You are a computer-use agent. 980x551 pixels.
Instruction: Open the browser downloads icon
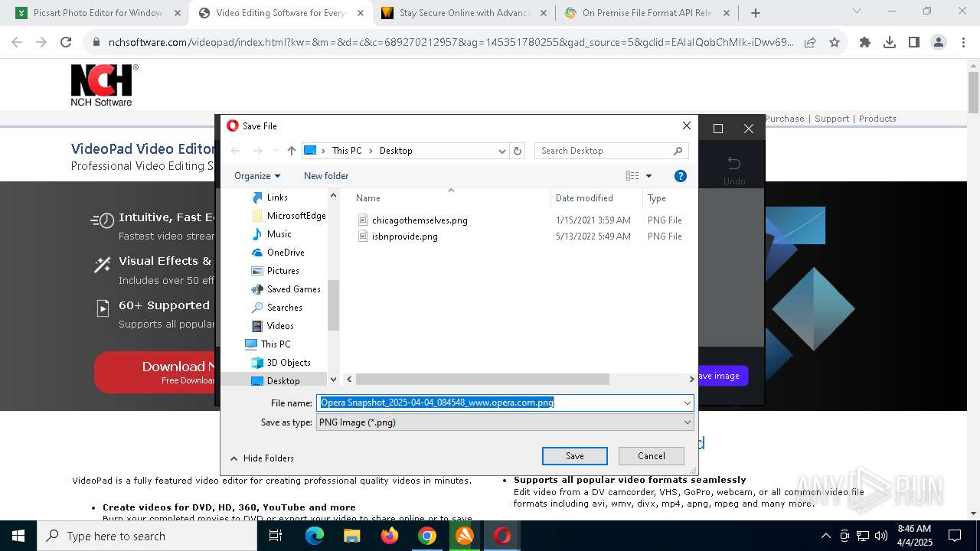[890, 43]
